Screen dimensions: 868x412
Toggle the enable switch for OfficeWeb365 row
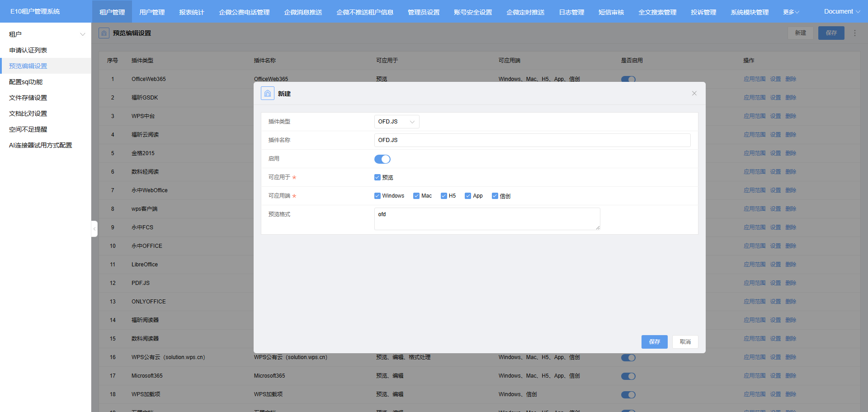click(x=628, y=79)
